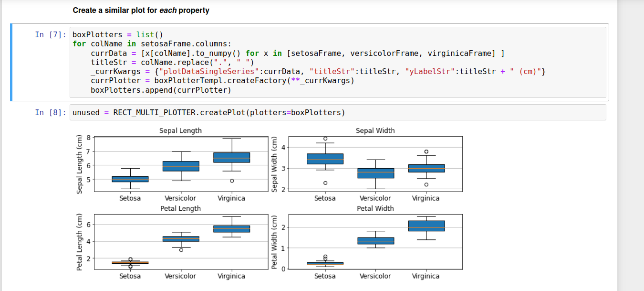Click the Sepal Width plot title
The image size is (644, 291).
[x=375, y=130]
